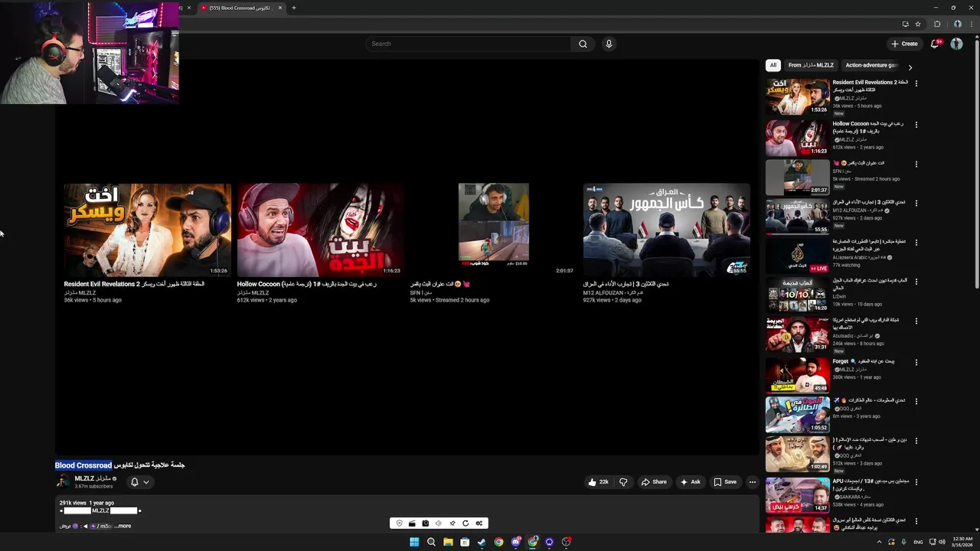The width and height of the screenshot is (980, 551).
Task: Open sidebar Resident Evil Revelations 2 thumbnail
Action: click(x=797, y=96)
